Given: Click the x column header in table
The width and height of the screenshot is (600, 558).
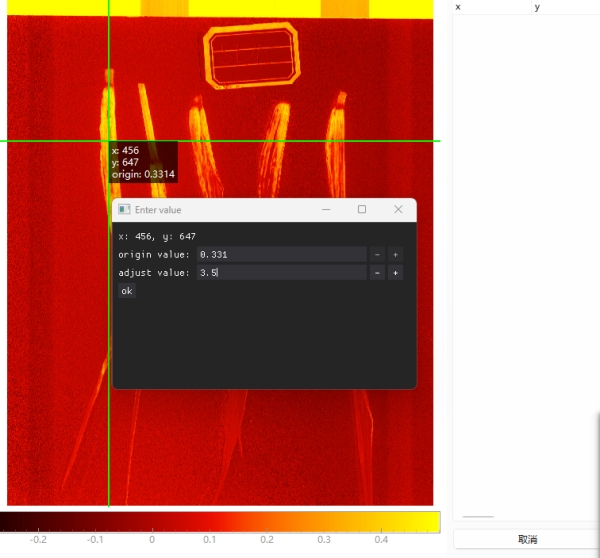Looking at the screenshot, I should [x=491, y=7].
